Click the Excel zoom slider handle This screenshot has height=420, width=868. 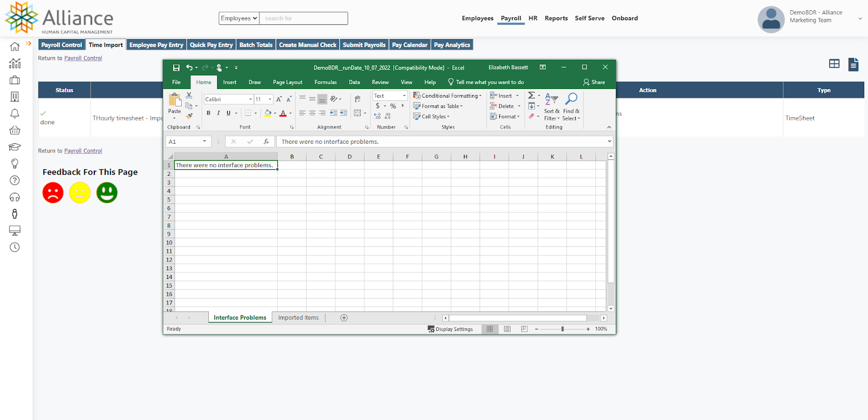click(563, 329)
